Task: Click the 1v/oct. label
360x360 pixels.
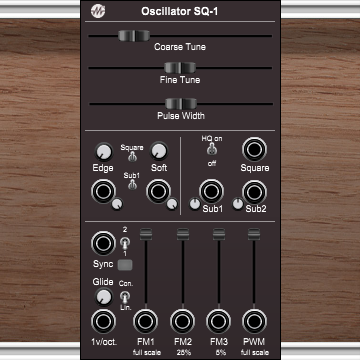Action: pyautogui.click(x=104, y=342)
